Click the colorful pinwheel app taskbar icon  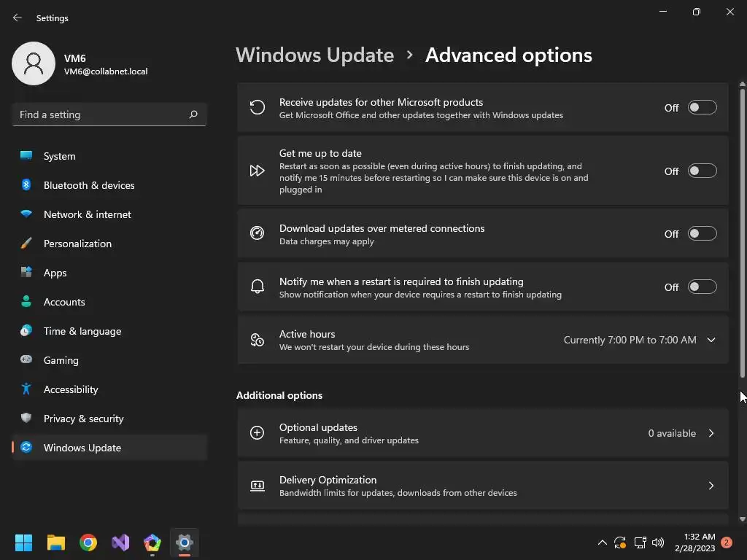tap(152, 542)
